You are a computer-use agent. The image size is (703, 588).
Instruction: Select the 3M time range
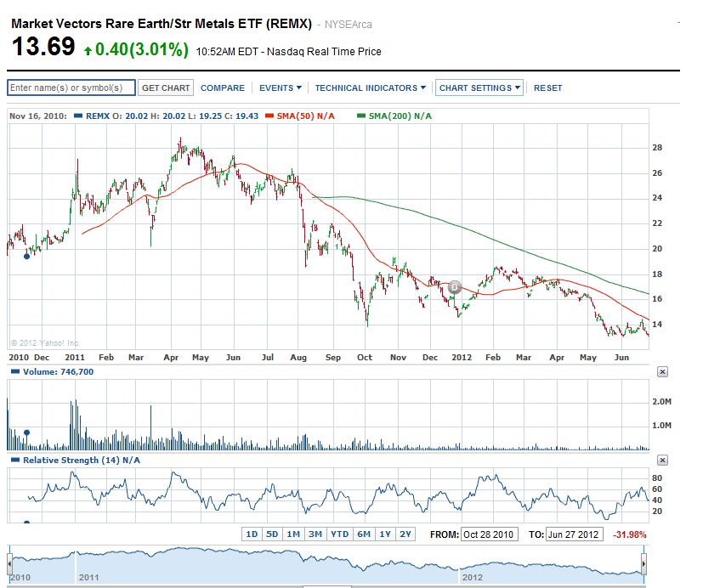(315, 534)
